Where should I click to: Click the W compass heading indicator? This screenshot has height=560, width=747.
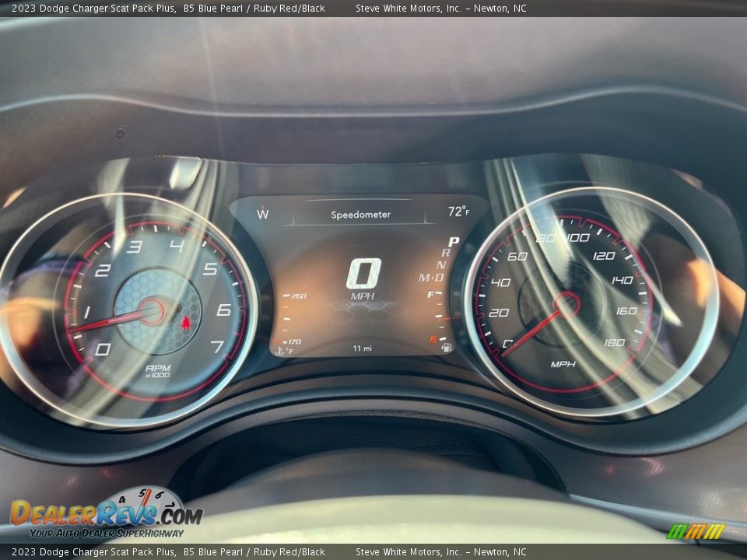[262, 213]
